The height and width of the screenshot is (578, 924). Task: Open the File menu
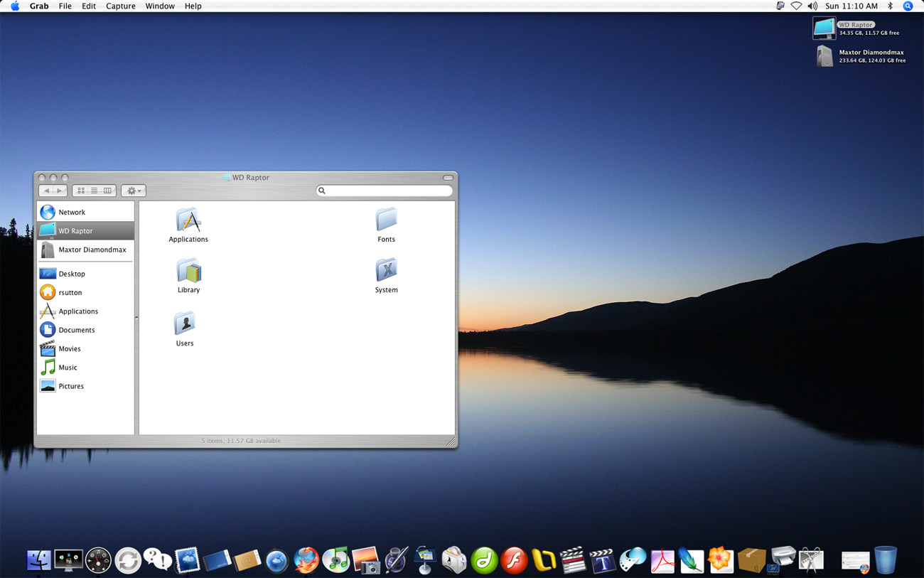tap(65, 6)
